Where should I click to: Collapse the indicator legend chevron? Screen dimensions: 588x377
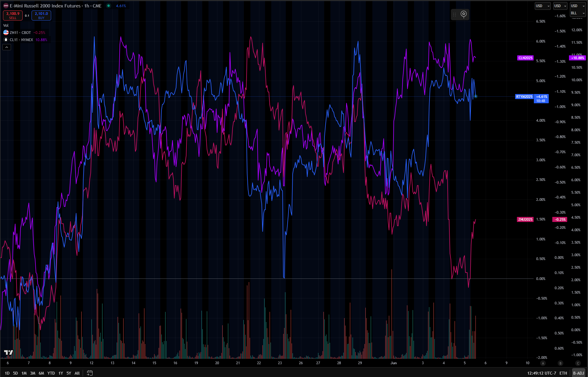pyautogui.click(x=7, y=47)
